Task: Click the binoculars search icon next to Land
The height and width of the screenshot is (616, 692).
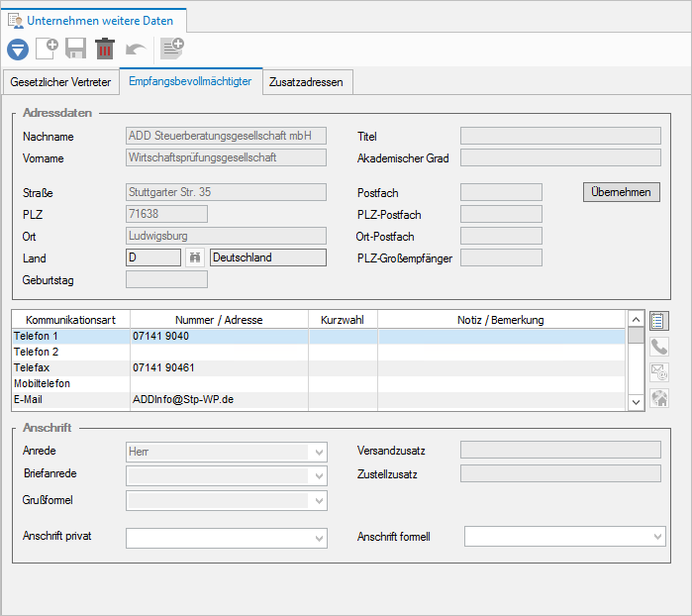Action: (195, 257)
